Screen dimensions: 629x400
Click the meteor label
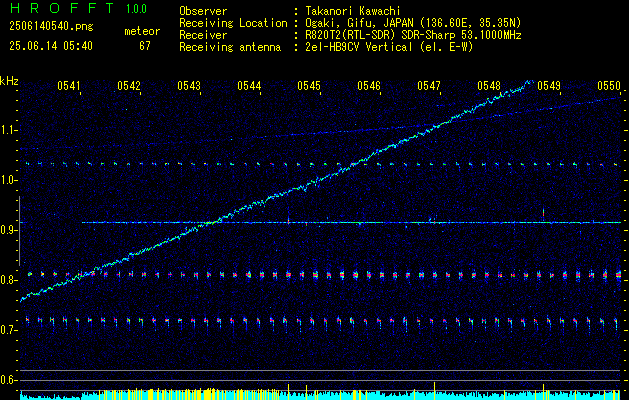[x=142, y=31]
